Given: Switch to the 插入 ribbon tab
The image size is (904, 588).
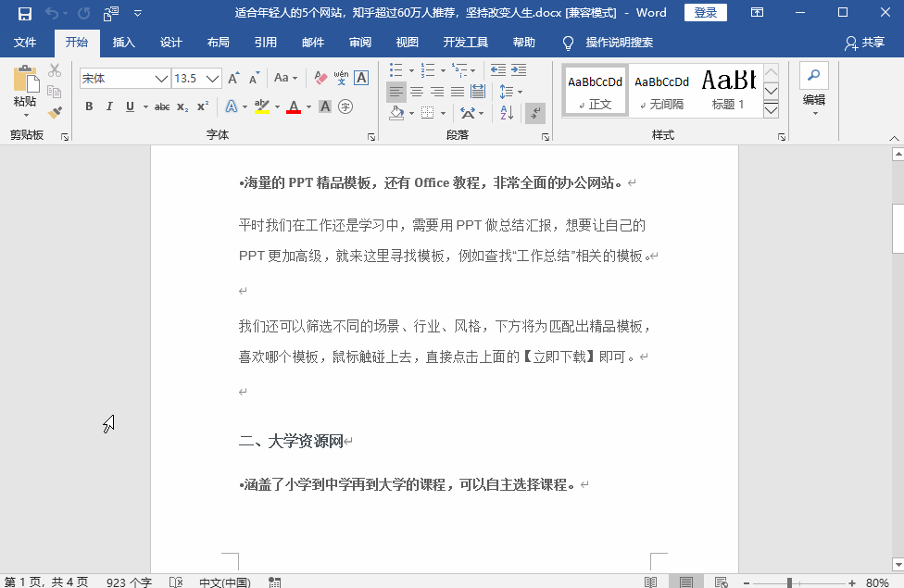Looking at the screenshot, I should 125,42.
